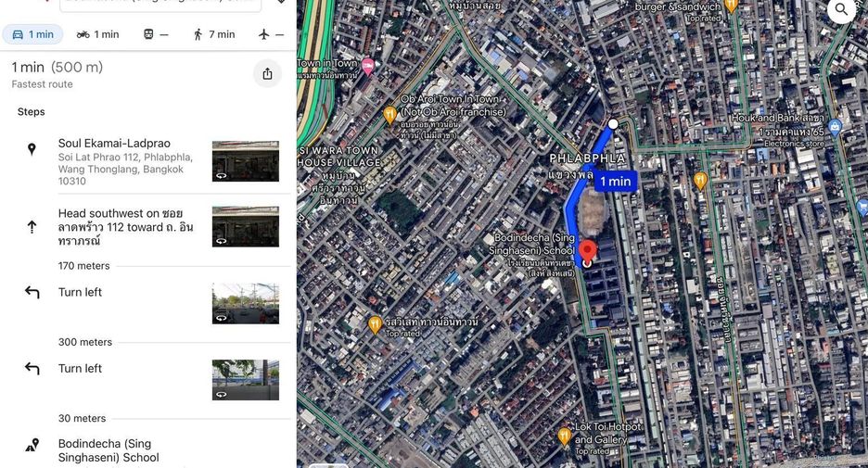Image resolution: width=868 pixels, height=468 pixels.
Task: Select the motorcycle travel mode tab
Action: [x=98, y=34]
